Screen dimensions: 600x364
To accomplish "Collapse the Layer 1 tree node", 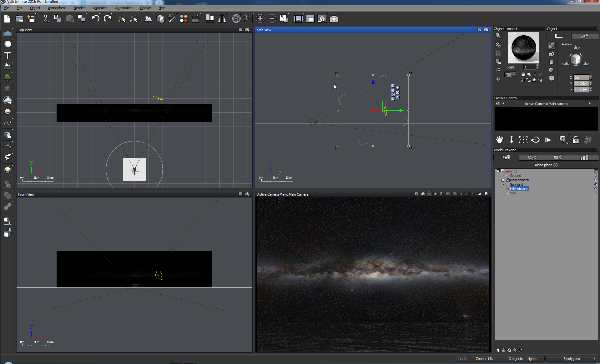I will [x=498, y=171].
